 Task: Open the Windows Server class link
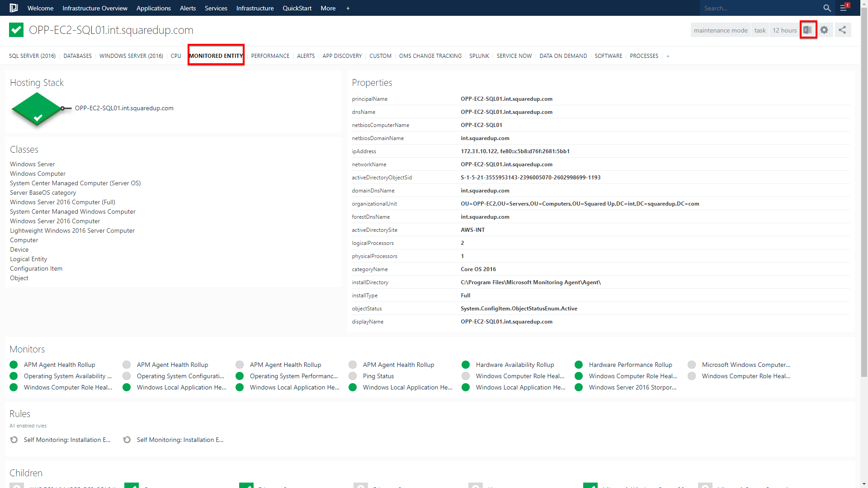click(32, 164)
